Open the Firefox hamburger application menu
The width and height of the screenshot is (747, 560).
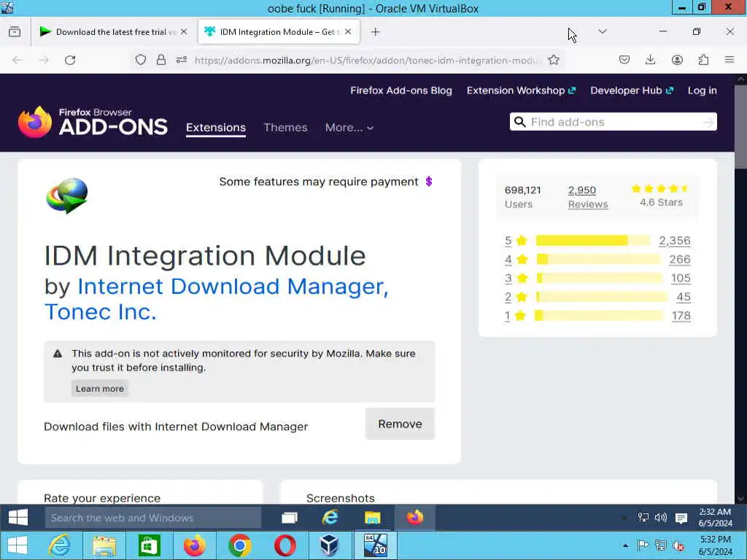[729, 60]
